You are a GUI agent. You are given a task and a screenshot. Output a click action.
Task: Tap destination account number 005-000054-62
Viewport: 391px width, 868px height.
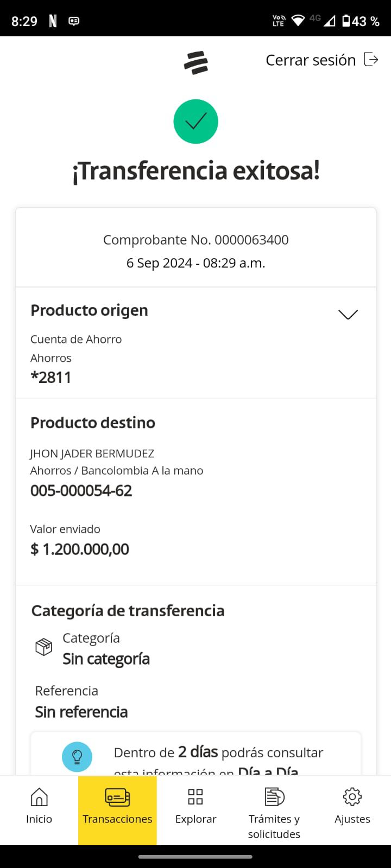[81, 491]
